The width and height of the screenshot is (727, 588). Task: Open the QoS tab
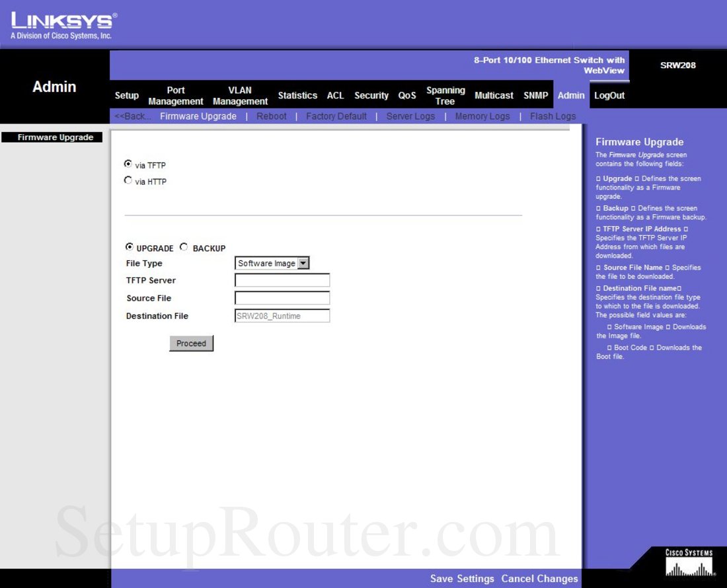[407, 95]
